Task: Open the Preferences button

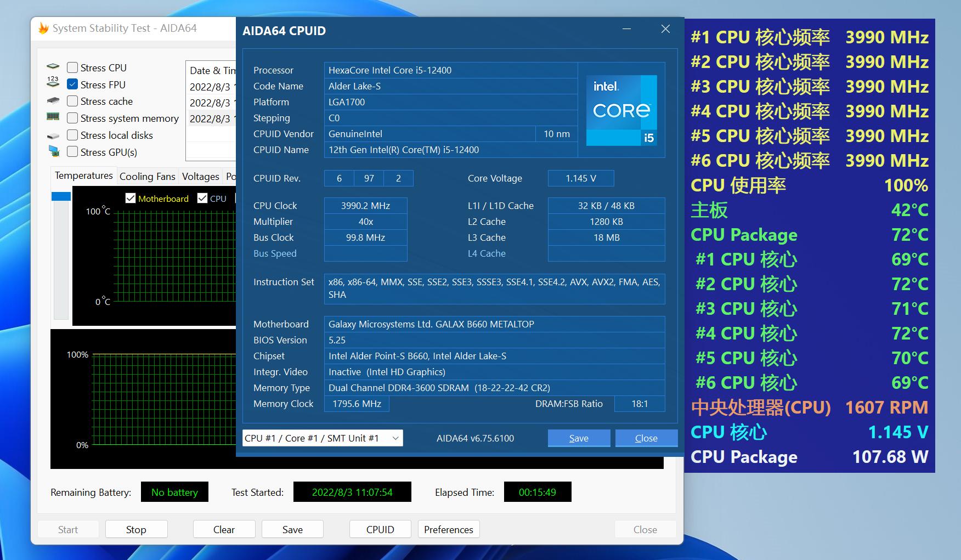Action: (x=448, y=530)
